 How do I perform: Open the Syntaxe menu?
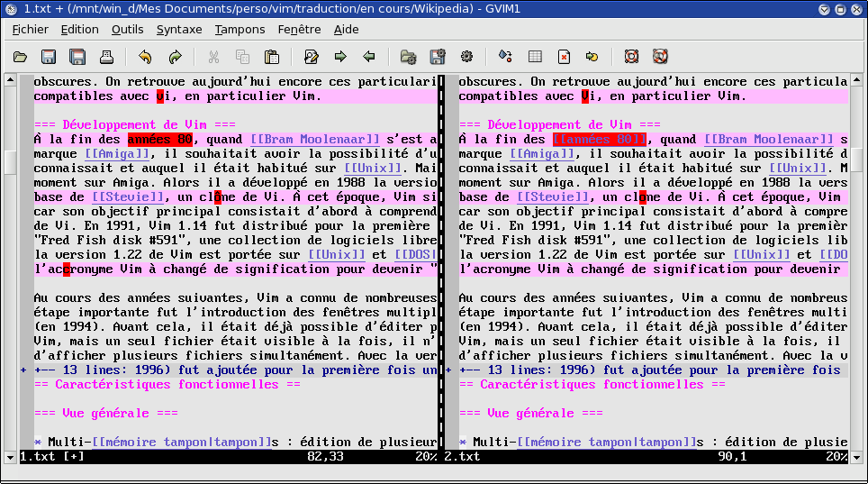[x=178, y=29]
